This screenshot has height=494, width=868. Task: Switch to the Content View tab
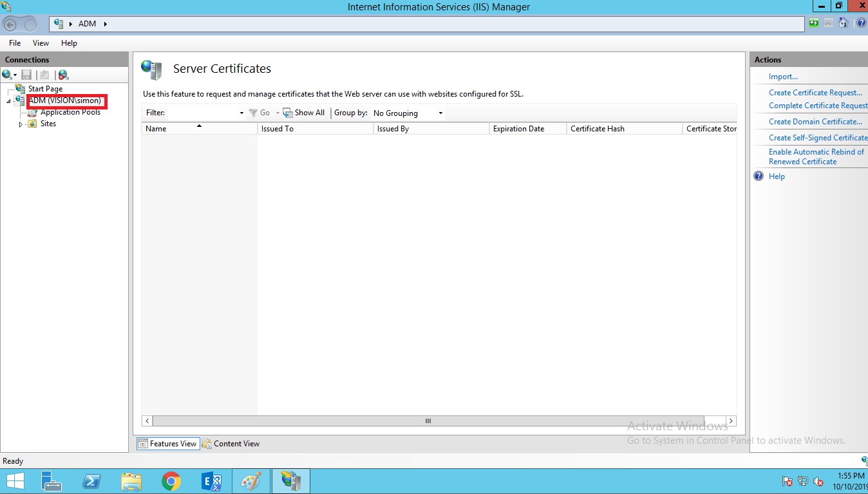point(231,444)
